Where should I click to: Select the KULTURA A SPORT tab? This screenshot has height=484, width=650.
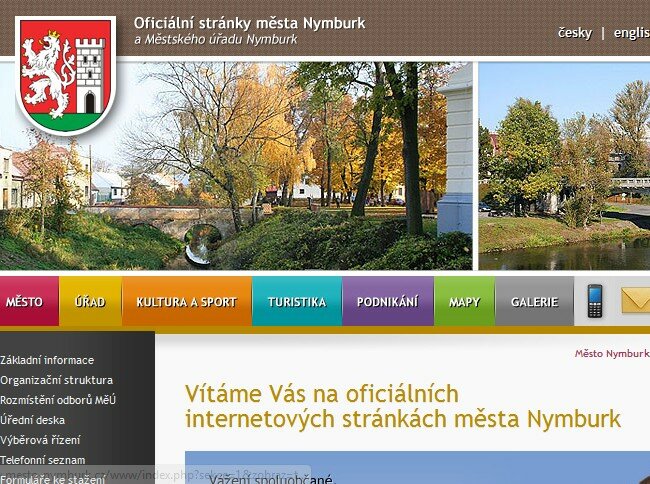click(187, 301)
